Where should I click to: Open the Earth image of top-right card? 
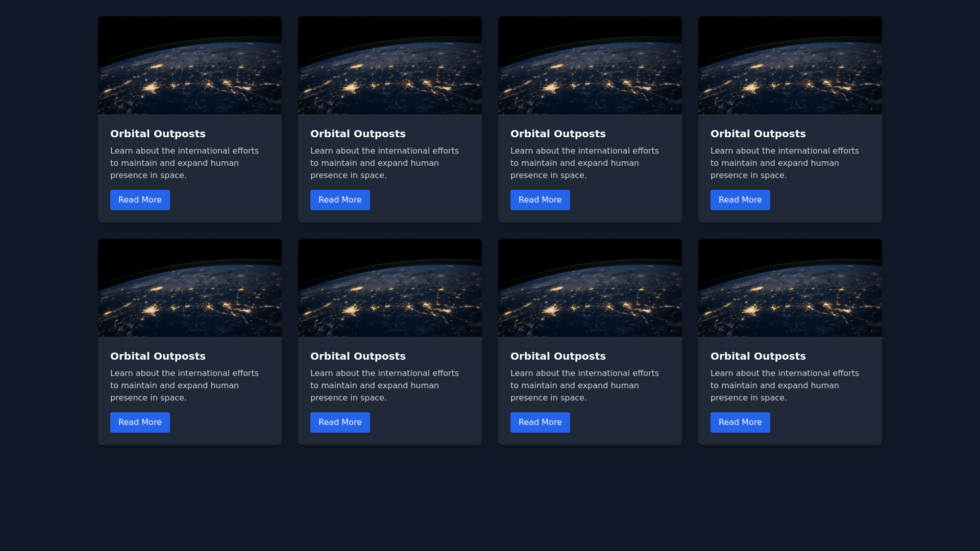[x=790, y=65]
